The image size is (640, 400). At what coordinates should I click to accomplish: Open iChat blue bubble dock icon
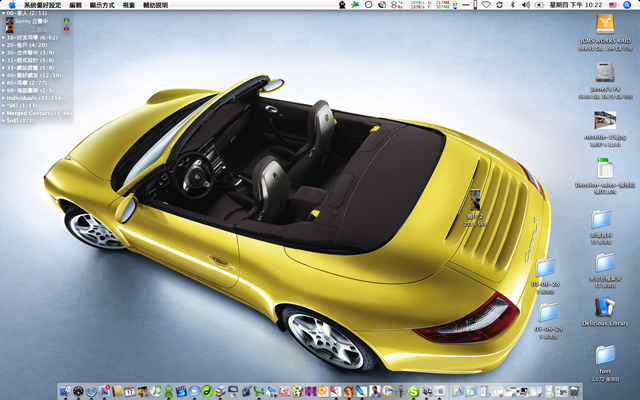[x=194, y=391]
